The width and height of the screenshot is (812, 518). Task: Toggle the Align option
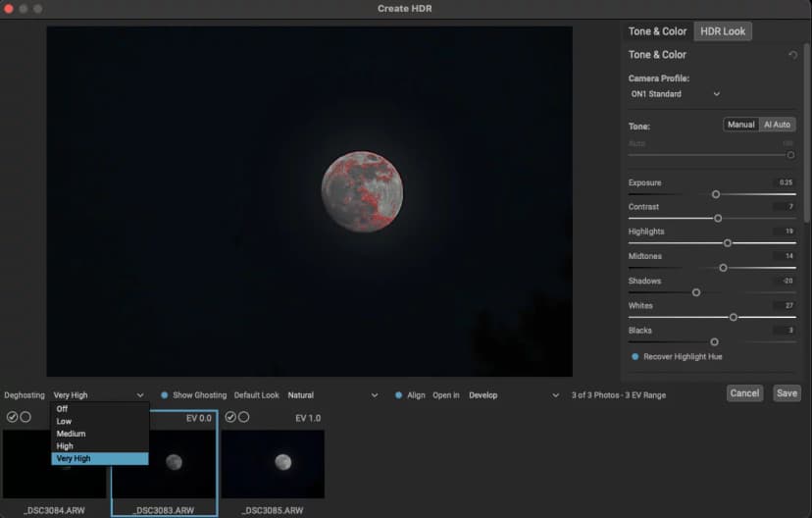click(x=398, y=395)
